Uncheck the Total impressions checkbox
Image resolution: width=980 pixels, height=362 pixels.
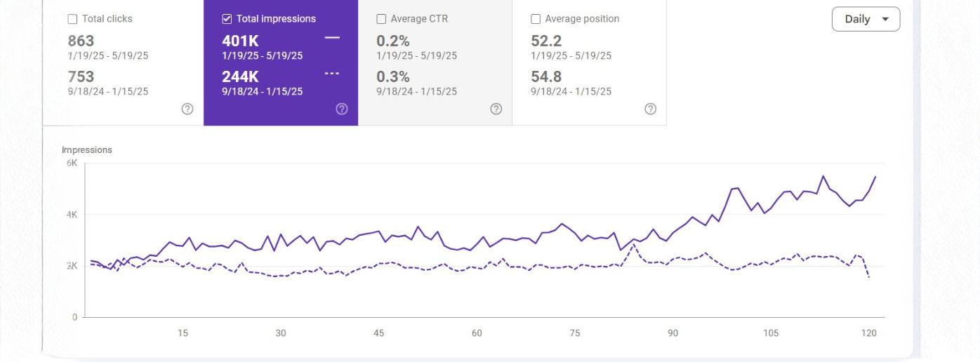point(227,19)
